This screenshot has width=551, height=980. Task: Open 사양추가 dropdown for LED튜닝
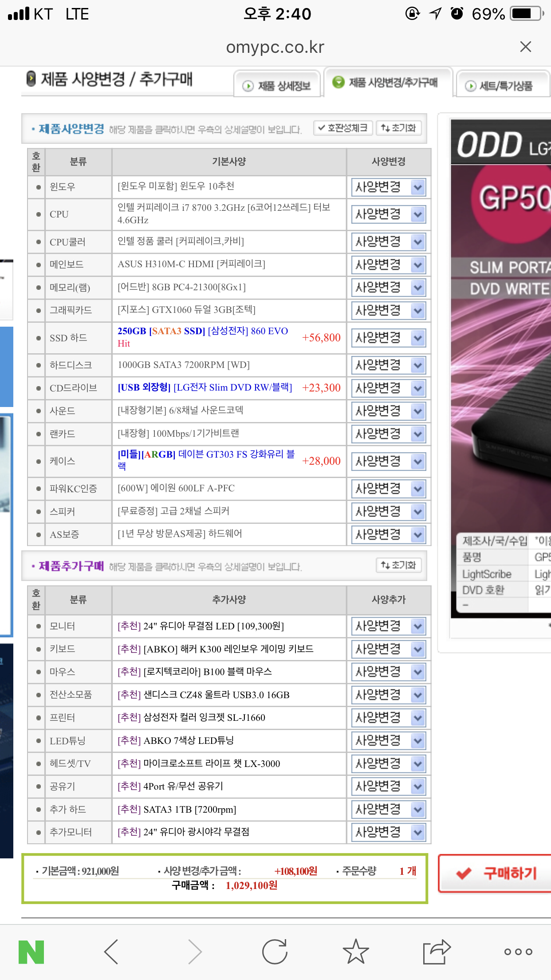pyautogui.click(x=389, y=741)
